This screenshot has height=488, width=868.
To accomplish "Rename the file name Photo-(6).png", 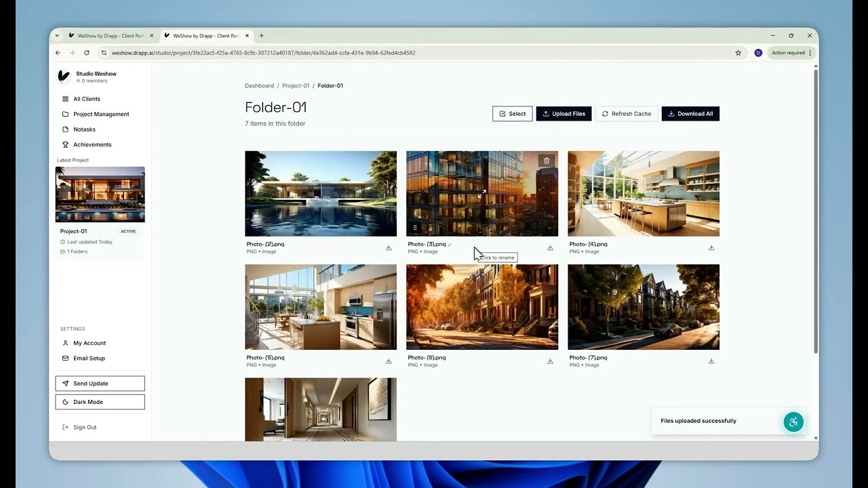I will (x=427, y=358).
